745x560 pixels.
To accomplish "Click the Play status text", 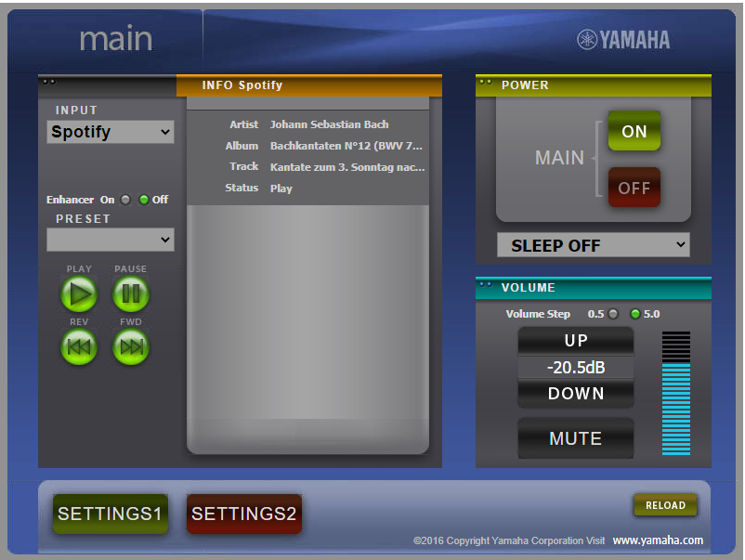I will click(281, 189).
